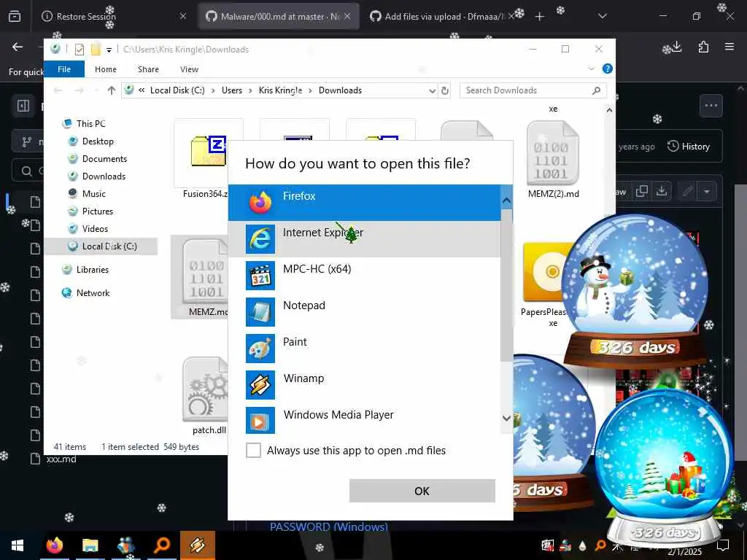The image size is (747, 560).
Task: Refresh the Downloads folder view
Action: pos(445,90)
